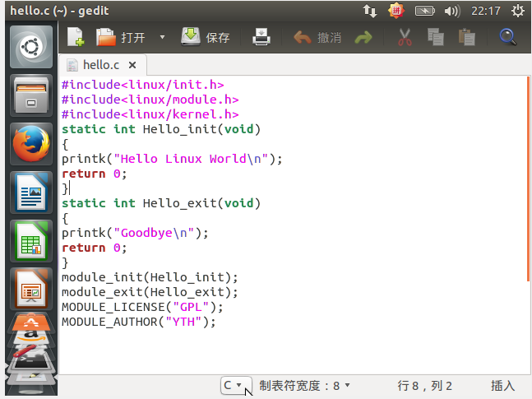Click the 22:17 clock in panel

[485, 12]
